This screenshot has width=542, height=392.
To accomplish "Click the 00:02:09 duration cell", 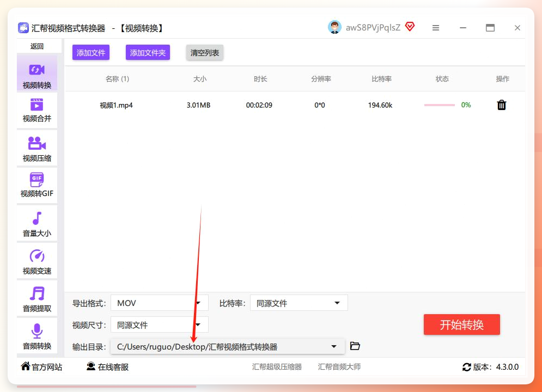I will tap(259, 105).
